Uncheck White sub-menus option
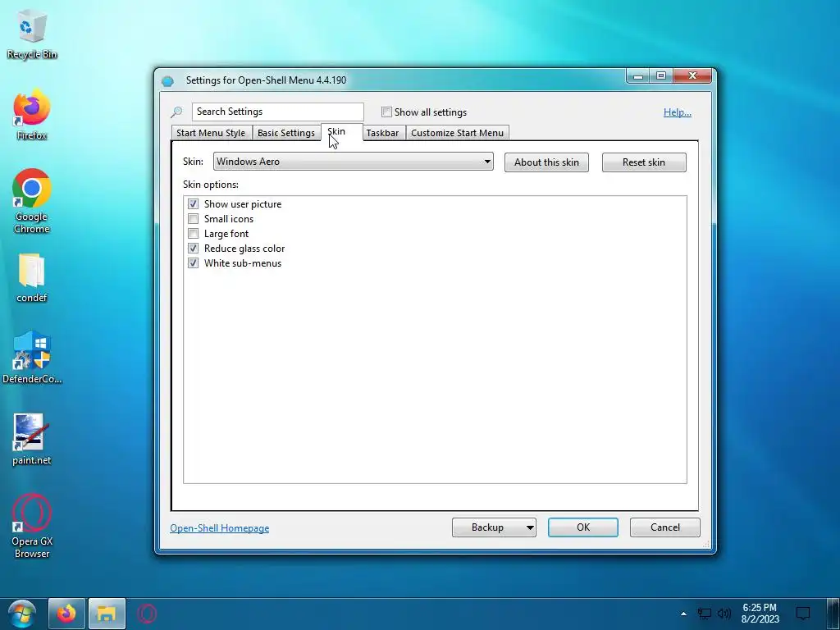Viewport: 840px width, 630px height. [x=194, y=263]
